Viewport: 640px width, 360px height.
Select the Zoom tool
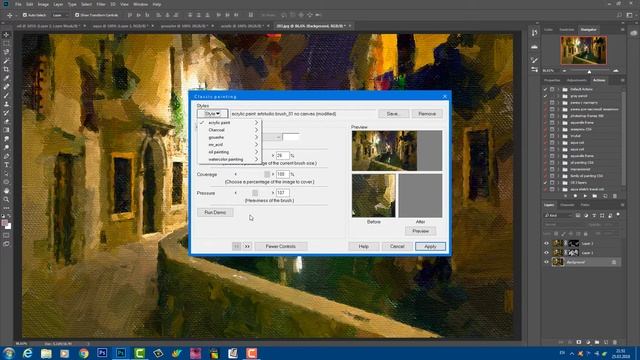(x=6, y=199)
